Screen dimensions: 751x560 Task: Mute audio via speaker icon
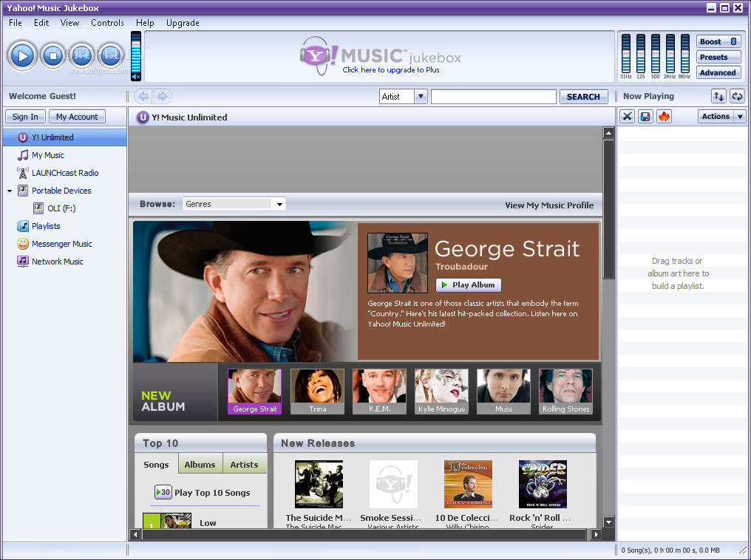pyautogui.click(x=136, y=77)
